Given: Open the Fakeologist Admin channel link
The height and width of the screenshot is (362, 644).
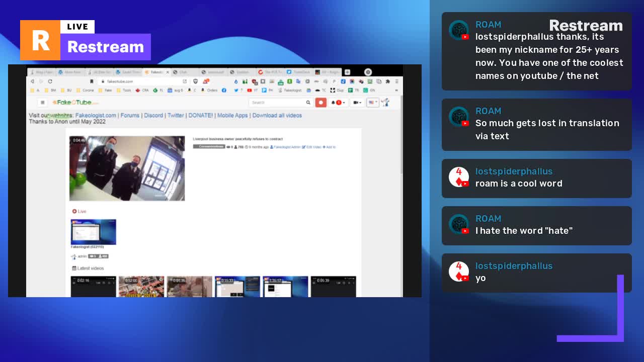Looking at the screenshot, I should pyautogui.click(x=285, y=147).
